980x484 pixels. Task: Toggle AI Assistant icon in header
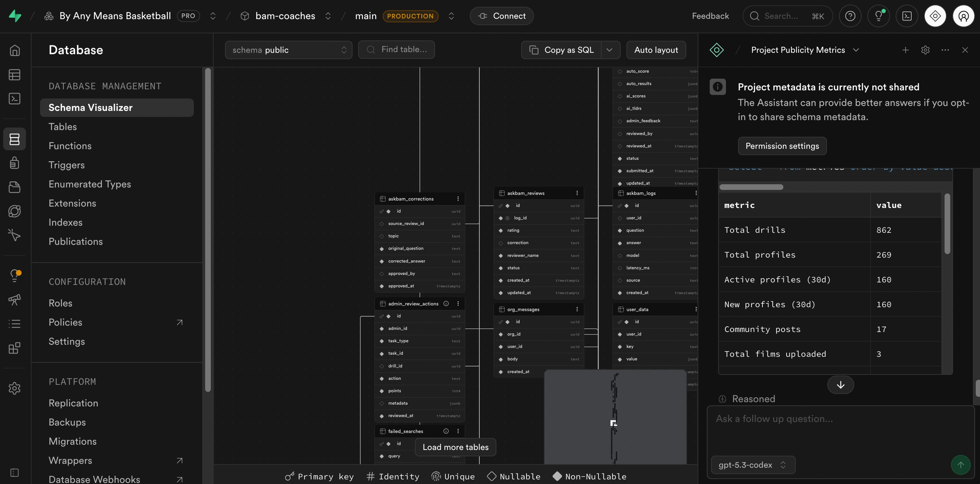[x=935, y=16]
